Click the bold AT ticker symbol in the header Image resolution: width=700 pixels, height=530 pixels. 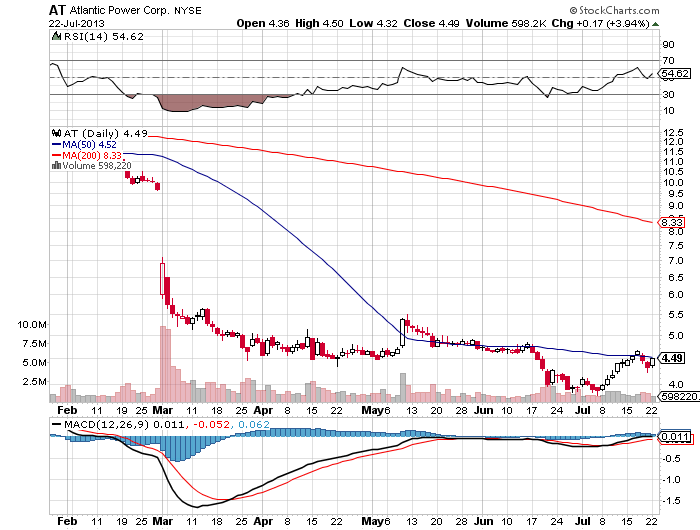pos(57,10)
